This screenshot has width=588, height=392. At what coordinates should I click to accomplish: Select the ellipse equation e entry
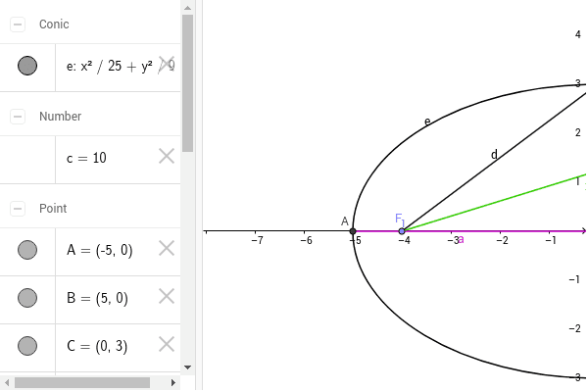(119, 68)
